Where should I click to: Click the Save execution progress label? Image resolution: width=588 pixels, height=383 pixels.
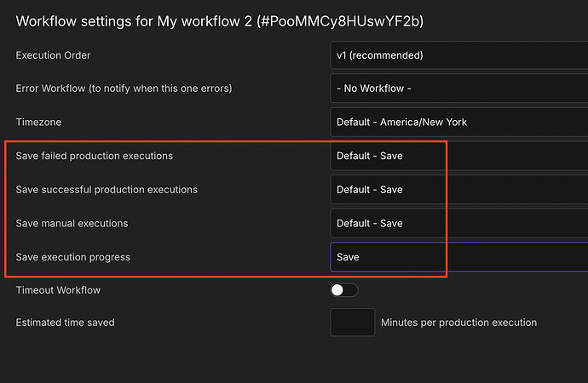(73, 256)
